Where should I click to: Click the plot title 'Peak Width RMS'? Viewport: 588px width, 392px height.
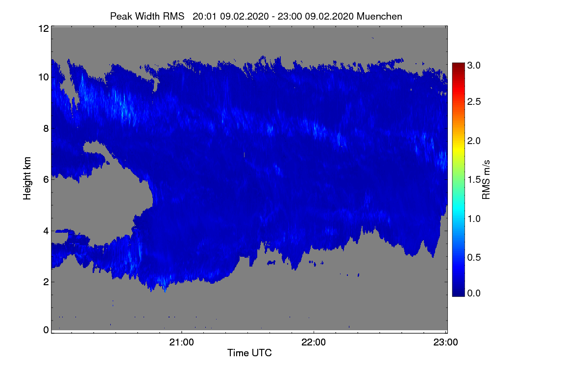147,16
